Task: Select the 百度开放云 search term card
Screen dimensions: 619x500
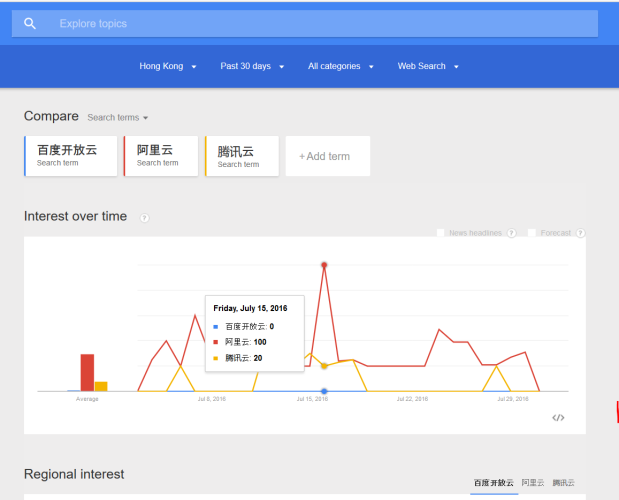Action: pos(71,156)
